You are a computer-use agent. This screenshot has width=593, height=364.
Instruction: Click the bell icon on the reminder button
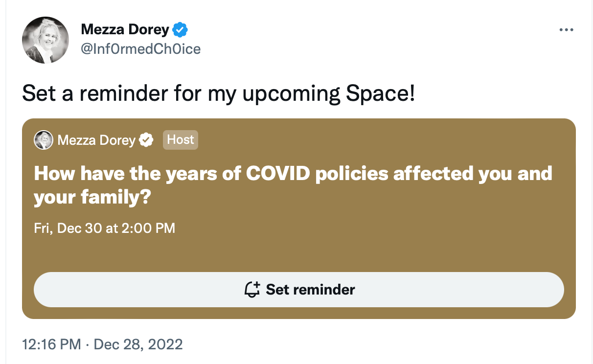pyautogui.click(x=252, y=289)
